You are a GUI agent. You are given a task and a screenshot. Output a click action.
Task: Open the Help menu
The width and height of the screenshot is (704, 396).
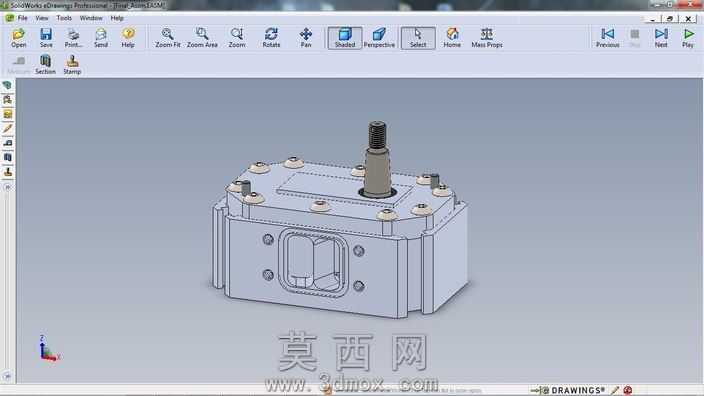tap(117, 18)
